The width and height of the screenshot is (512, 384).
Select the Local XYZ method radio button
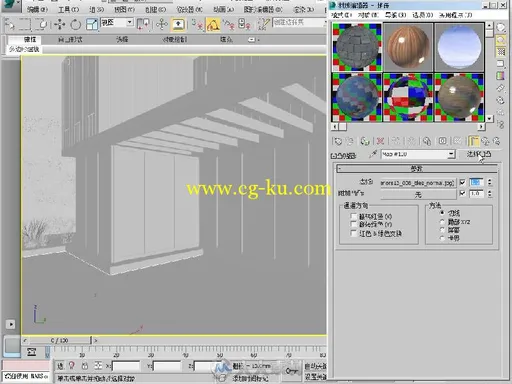point(442,221)
